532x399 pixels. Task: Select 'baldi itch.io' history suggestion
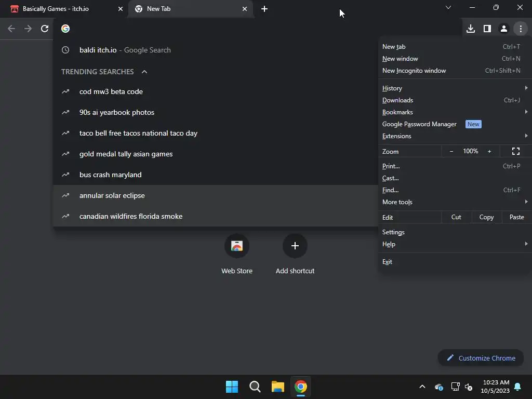[216, 50]
